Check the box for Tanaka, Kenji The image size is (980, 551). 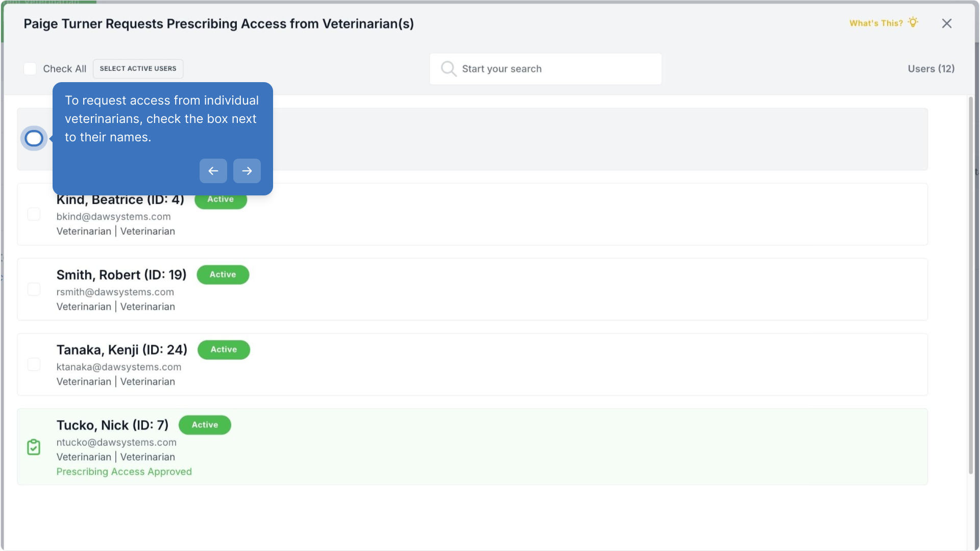34,364
